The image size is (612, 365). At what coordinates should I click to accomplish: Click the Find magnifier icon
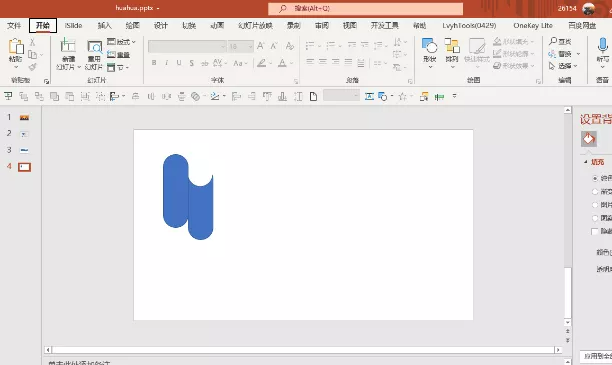point(553,41)
